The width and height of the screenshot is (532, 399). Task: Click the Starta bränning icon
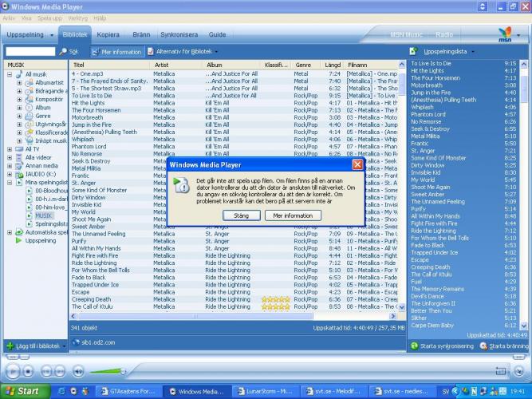(483, 346)
